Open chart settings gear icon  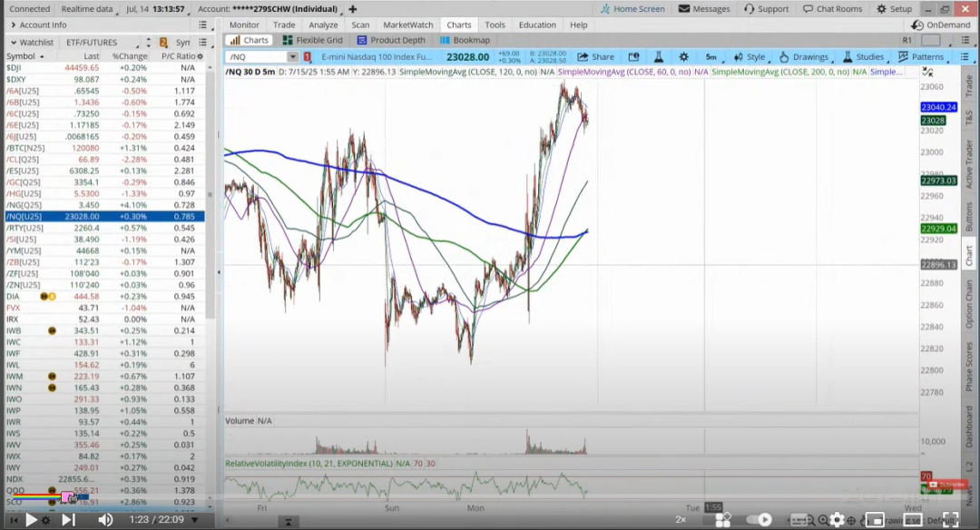(x=684, y=57)
